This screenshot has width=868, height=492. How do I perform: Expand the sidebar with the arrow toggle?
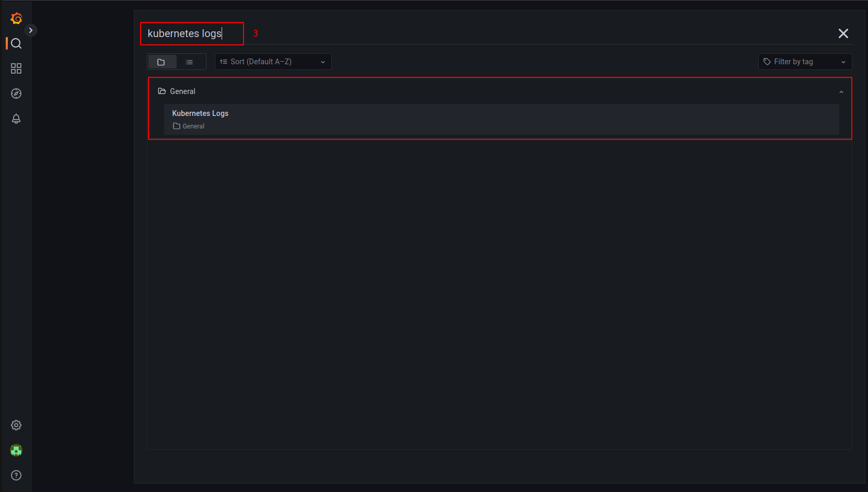click(31, 30)
